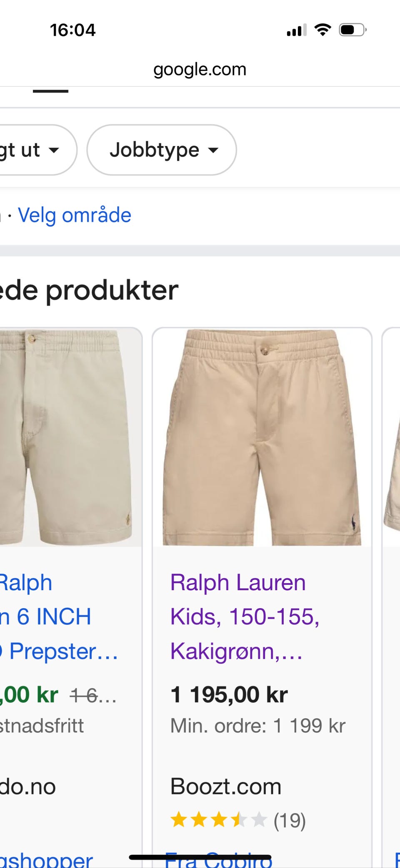Tap the 1 195,00 kr price
Viewport: 400px width, 868px height.
[x=229, y=694]
